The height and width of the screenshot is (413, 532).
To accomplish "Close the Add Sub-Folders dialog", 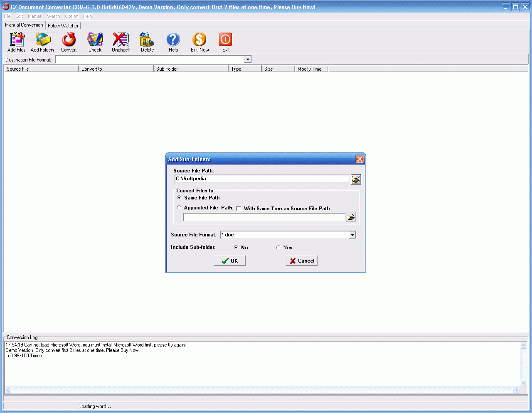I will [360, 159].
